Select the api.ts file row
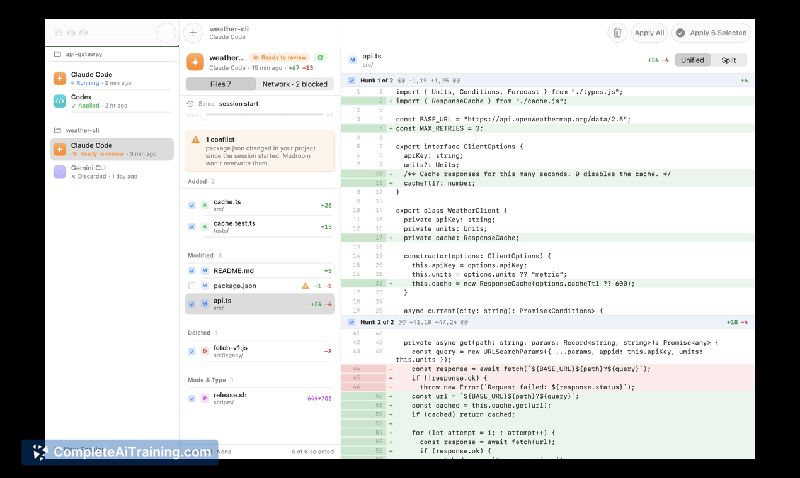 pos(260,304)
